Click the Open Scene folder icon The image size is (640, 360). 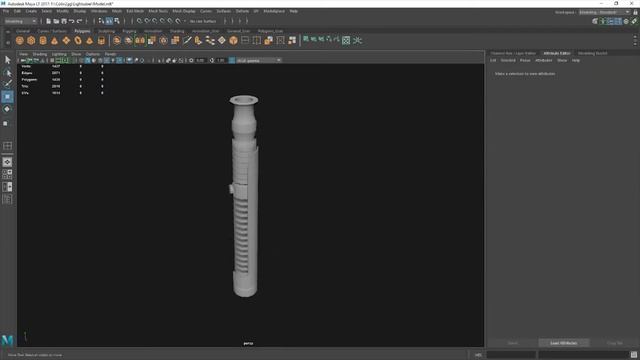56,21
